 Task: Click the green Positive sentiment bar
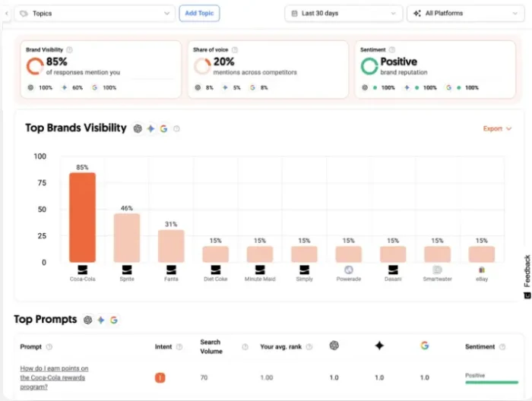coord(492,382)
